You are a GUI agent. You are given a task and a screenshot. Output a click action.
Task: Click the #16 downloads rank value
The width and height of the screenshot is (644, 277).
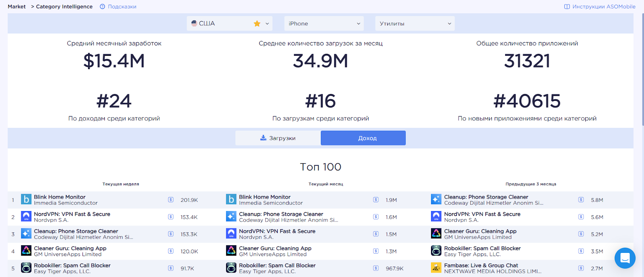[320, 101]
